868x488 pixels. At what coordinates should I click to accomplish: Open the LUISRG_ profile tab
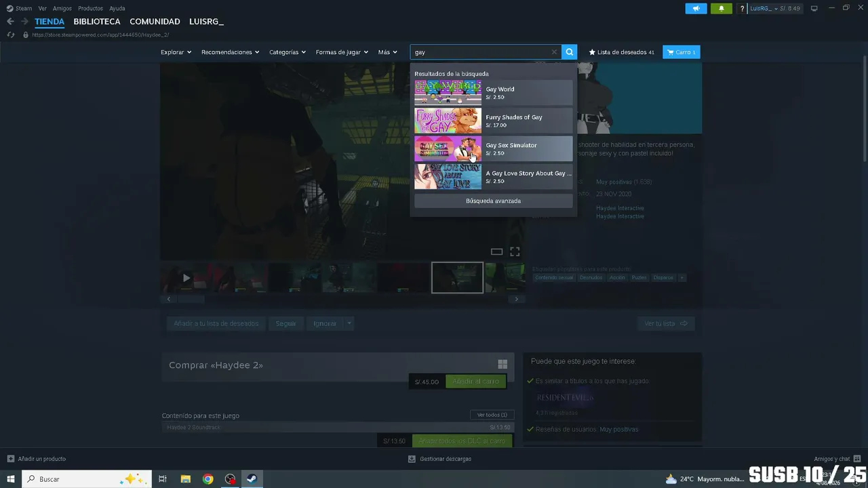click(206, 22)
